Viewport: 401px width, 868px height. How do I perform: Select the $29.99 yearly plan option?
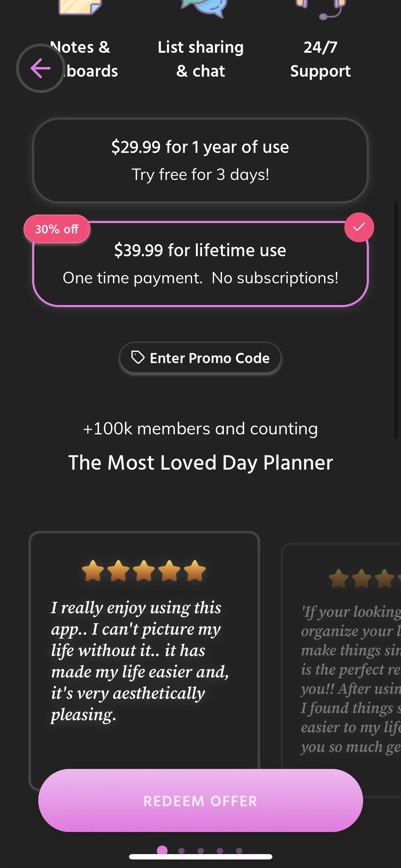pyautogui.click(x=200, y=160)
